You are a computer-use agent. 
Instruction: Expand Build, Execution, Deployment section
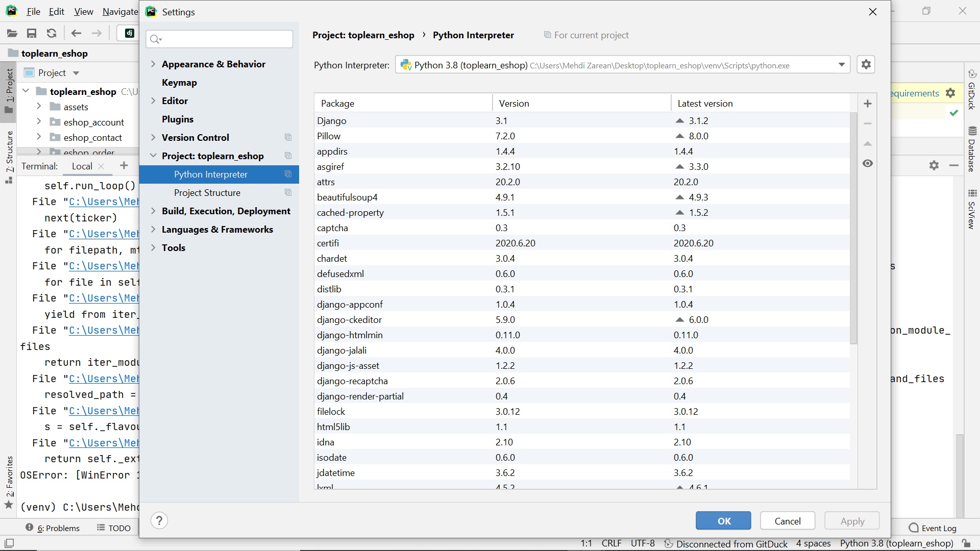click(153, 211)
